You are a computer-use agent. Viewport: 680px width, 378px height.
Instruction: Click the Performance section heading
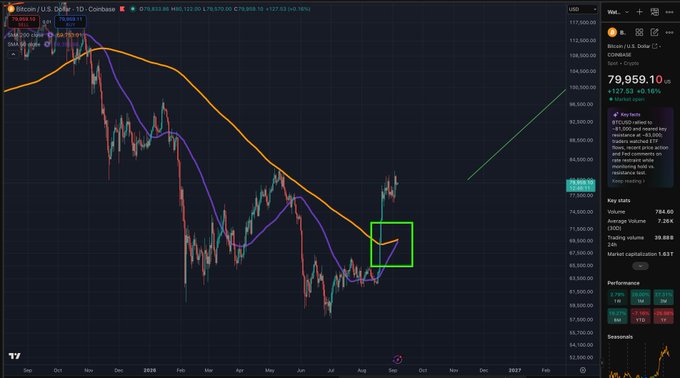pyautogui.click(x=623, y=283)
